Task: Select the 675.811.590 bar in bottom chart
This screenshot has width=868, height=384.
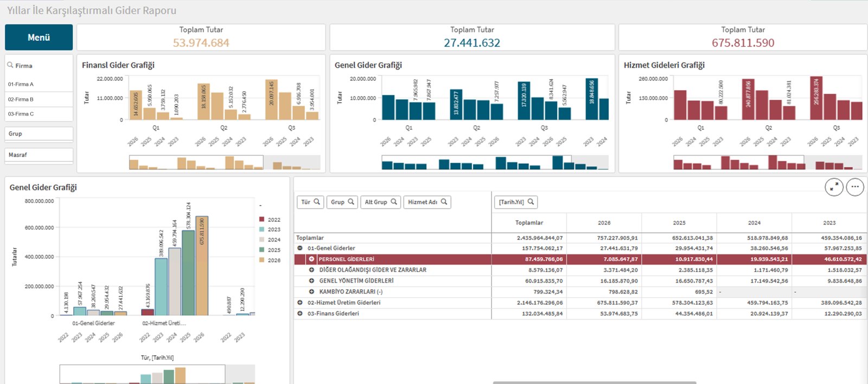Action: 202,266
